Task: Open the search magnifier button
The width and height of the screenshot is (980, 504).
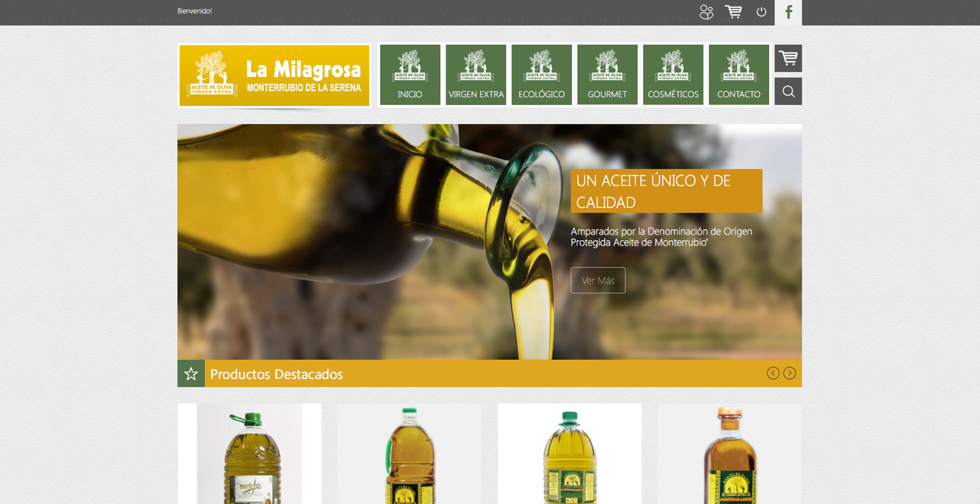Action: (788, 91)
